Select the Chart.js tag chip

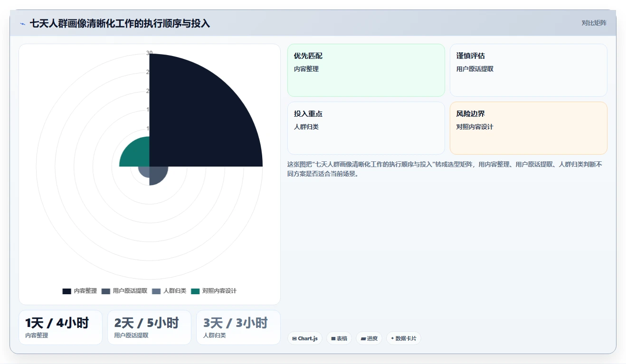pos(305,338)
